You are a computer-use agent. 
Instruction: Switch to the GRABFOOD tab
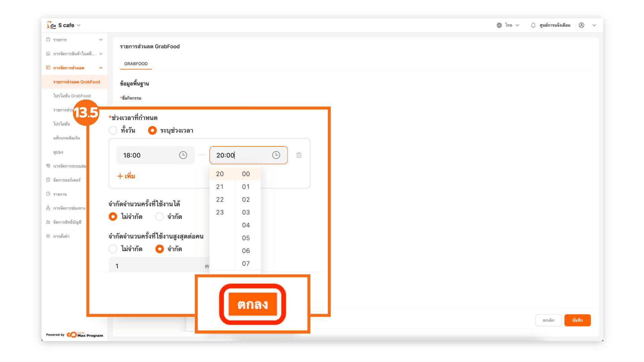(x=136, y=64)
